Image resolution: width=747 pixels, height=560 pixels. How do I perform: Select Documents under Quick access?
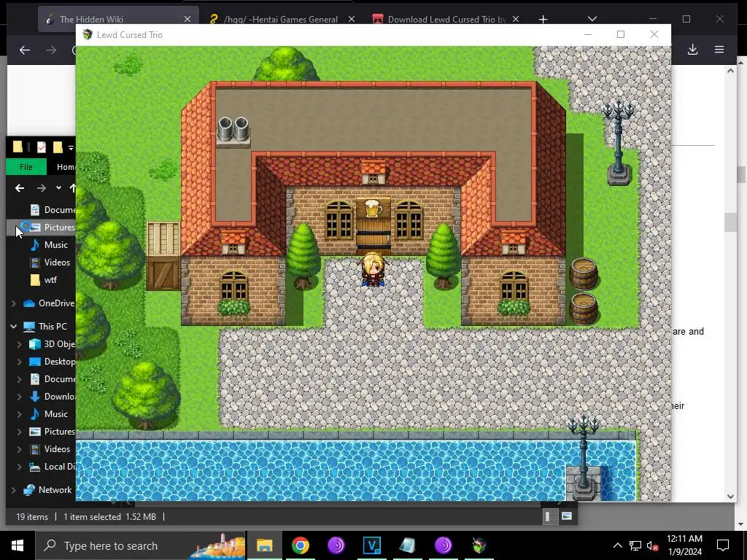point(52,209)
